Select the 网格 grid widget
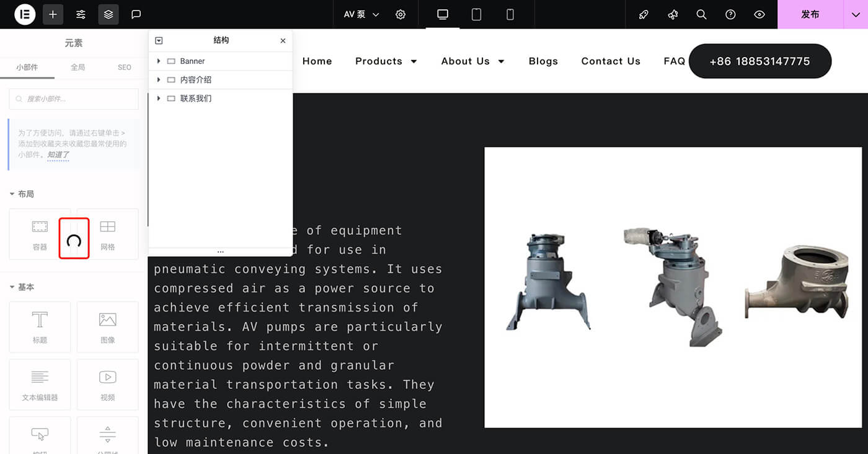868x454 pixels. tap(108, 234)
